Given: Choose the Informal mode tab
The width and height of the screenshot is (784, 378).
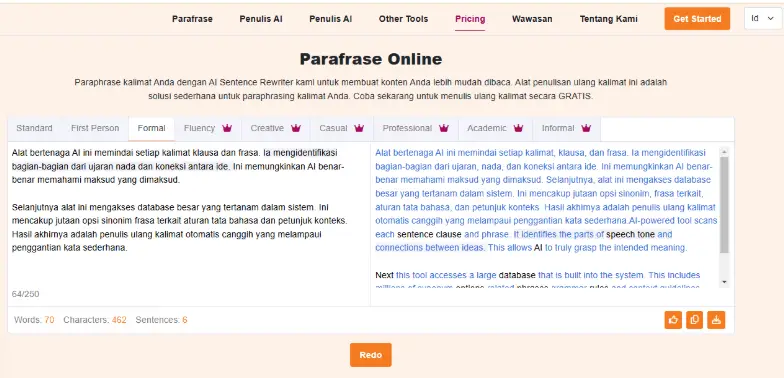Looking at the screenshot, I should click(567, 128).
